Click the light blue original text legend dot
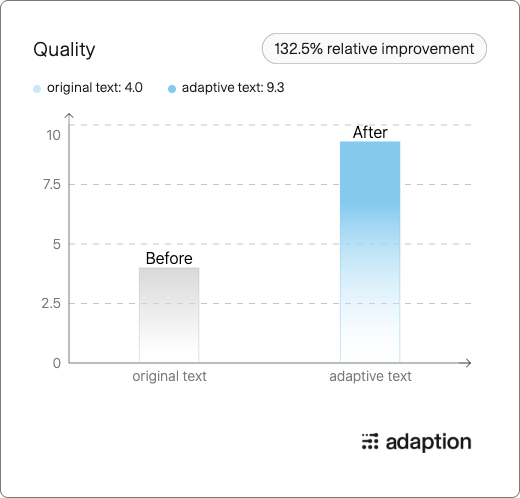Viewport: 520px width, 498px height. click(x=37, y=89)
